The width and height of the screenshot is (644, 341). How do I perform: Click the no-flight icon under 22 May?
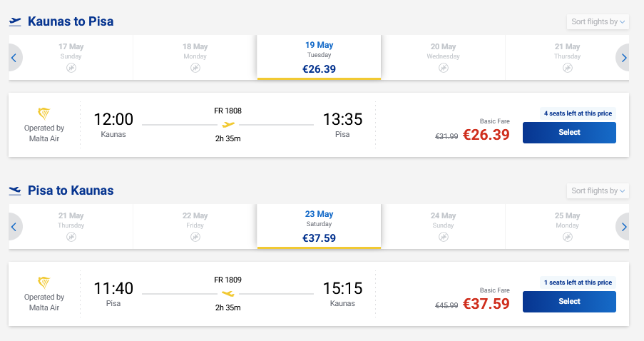point(195,237)
